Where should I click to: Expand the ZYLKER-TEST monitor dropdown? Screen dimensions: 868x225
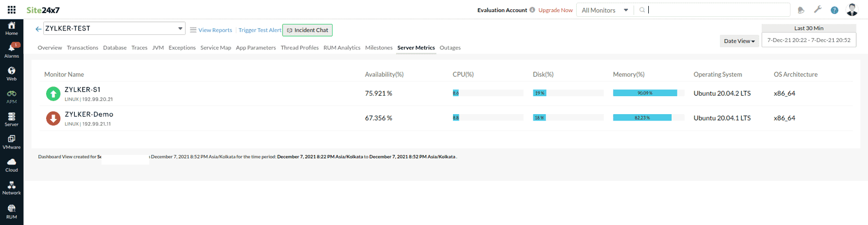click(x=180, y=28)
